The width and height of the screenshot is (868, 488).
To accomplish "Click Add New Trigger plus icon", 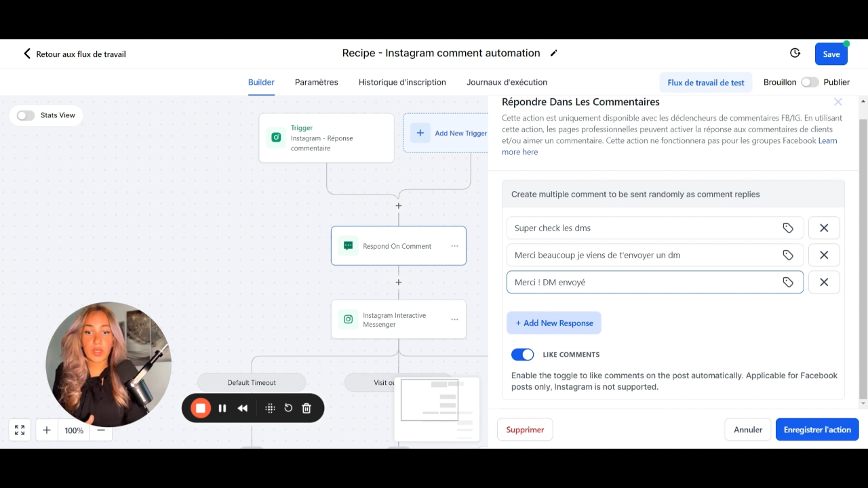I will pyautogui.click(x=420, y=133).
